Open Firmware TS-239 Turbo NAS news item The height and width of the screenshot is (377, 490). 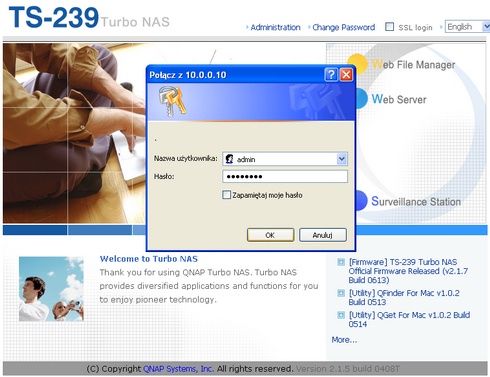[x=408, y=271]
